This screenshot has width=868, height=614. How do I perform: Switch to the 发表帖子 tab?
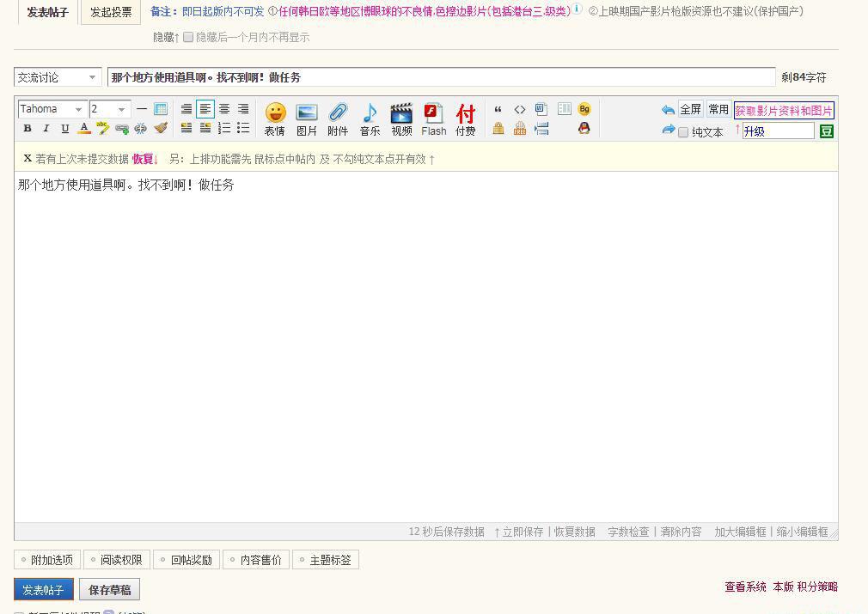(x=47, y=12)
